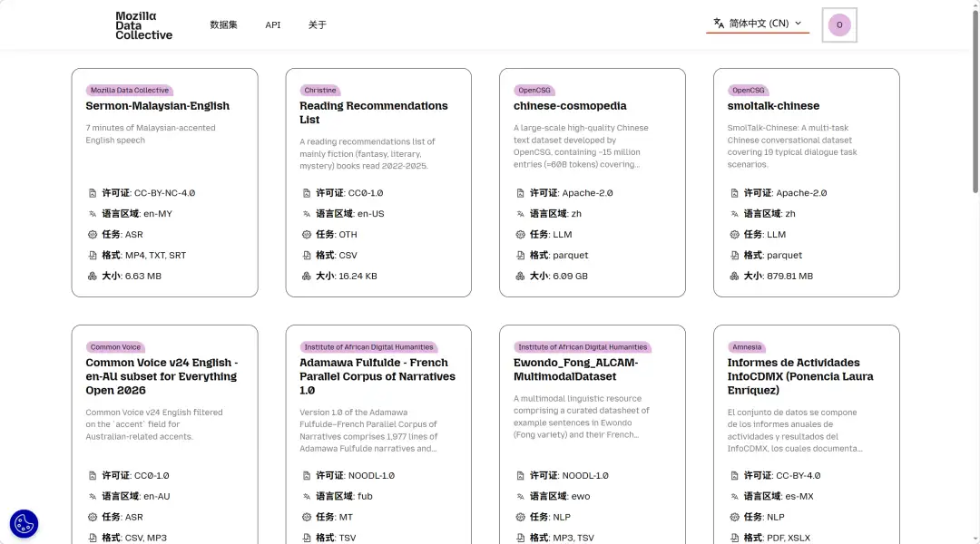Open cookie preferences icon button
Viewport: 980px width, 544px height.
tap(24, 523)
